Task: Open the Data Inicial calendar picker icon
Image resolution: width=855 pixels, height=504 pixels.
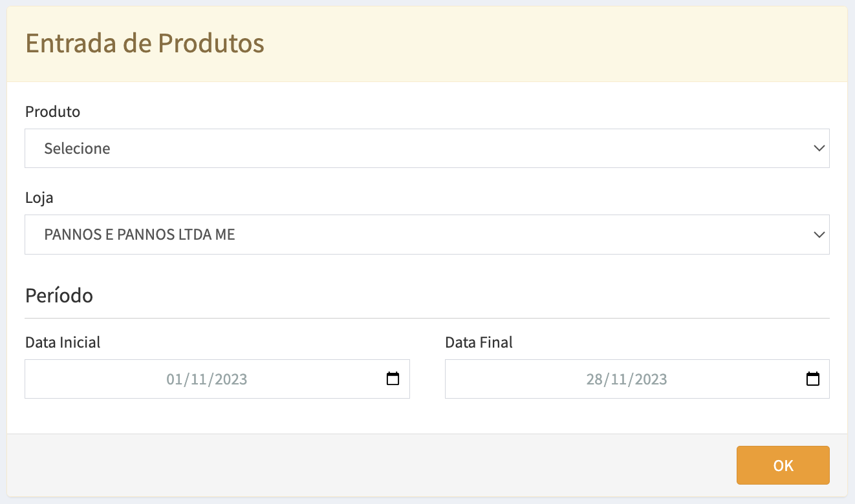Action: (393, 379)
